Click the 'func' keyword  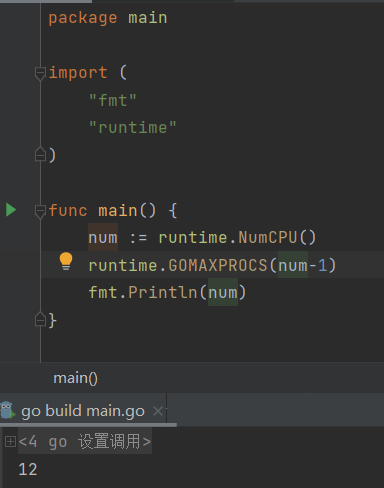[x=68, y=211]
